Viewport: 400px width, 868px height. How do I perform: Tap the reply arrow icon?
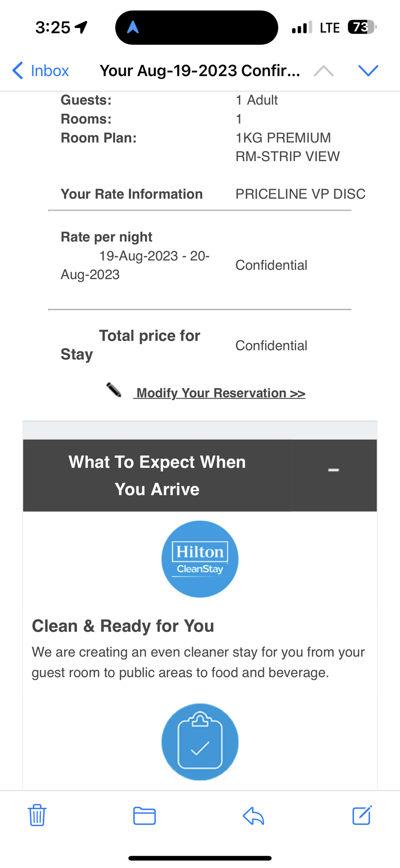(253, 816)
